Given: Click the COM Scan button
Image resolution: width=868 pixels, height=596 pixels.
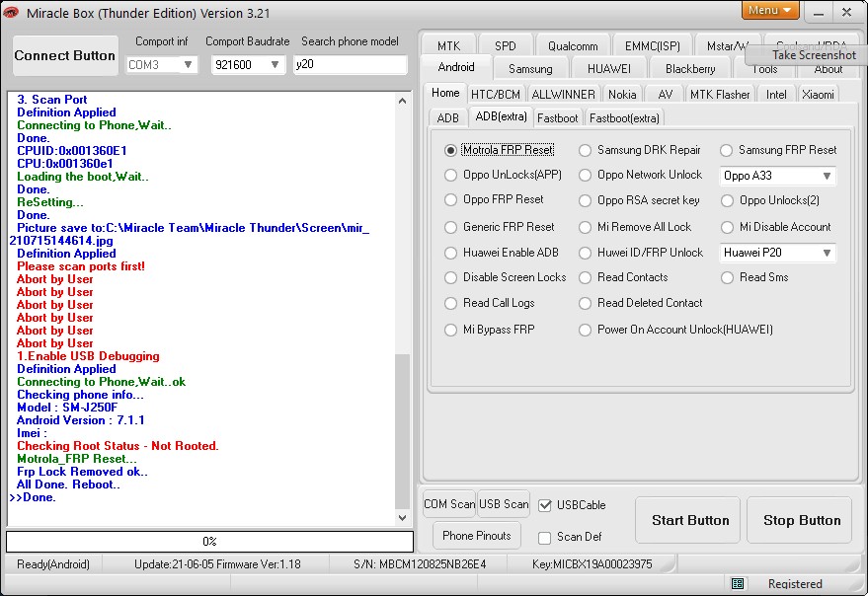Looking at the screenshot, I should tap(449, 504).
